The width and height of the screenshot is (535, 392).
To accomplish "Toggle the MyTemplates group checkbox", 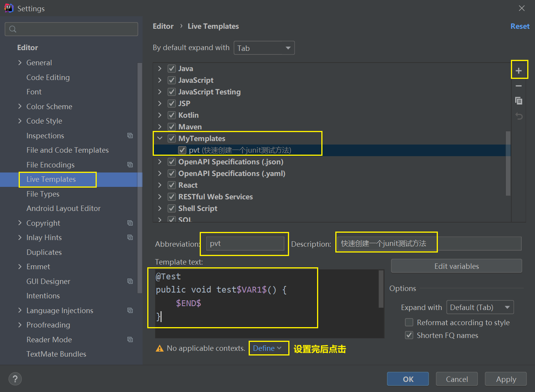I will click(x=172, y=138).
